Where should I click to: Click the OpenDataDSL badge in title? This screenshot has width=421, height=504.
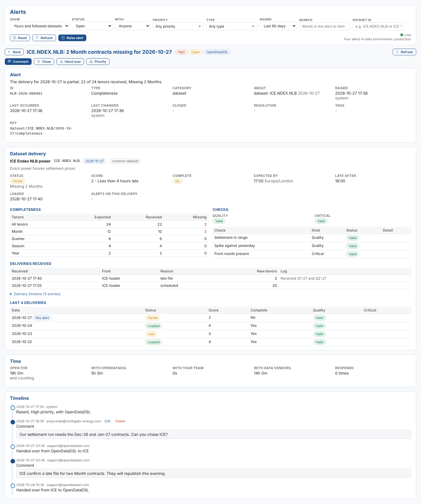(217, 52)
